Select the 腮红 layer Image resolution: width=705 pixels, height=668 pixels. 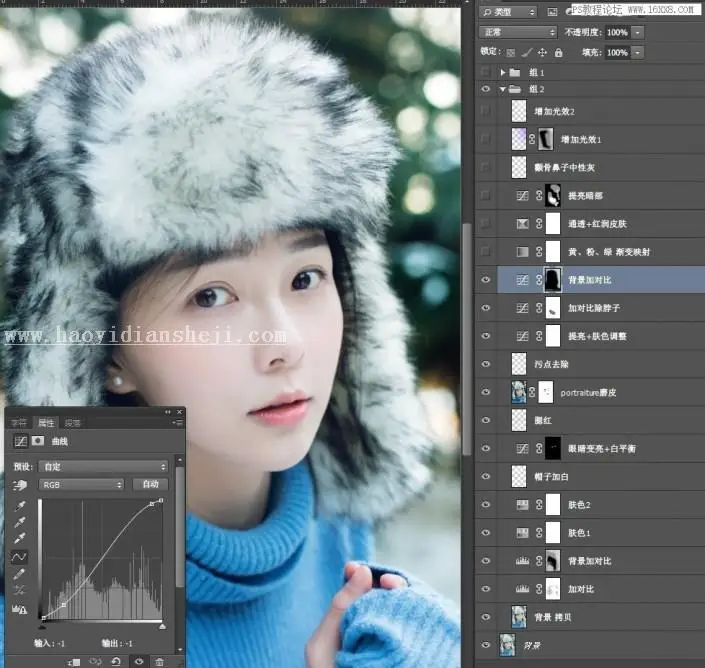[601, 420]
